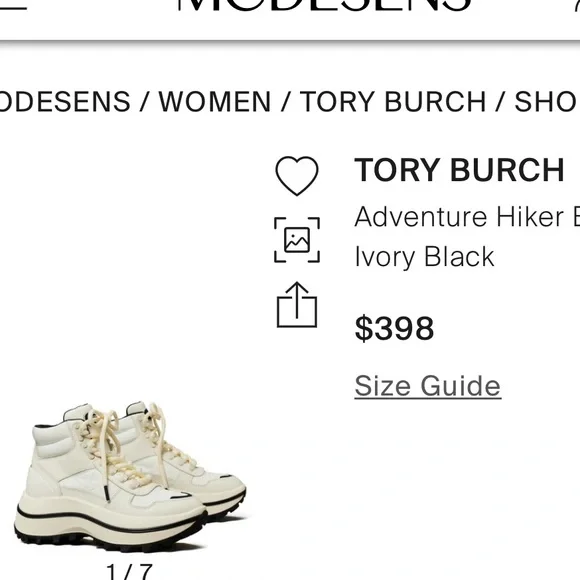Image resolution: width=580 pixels, height=580 pixels.
Task: Tap the partially visible top-right header icon
Action: click(x=576, y=6)
